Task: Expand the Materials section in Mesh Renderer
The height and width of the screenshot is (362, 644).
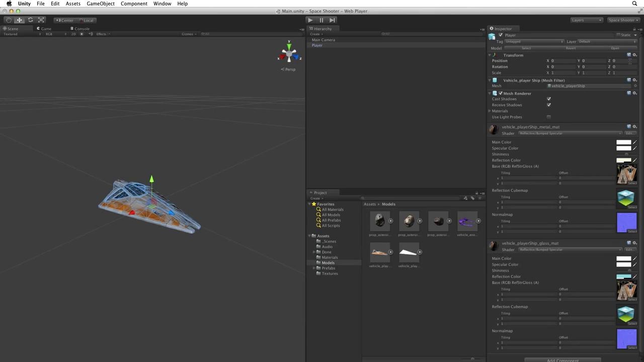Action: click(490, 111)
